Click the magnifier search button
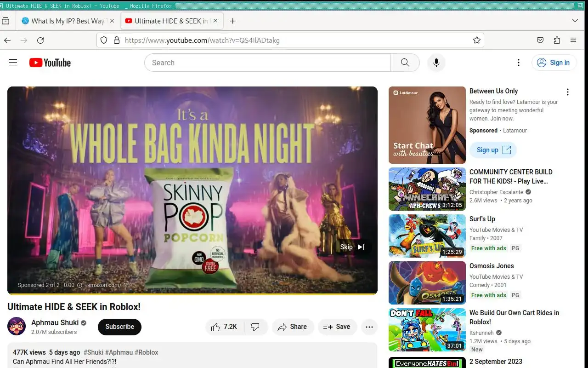Image resolution: width=588 pixels, height=368 pixels. coord(405,63)
